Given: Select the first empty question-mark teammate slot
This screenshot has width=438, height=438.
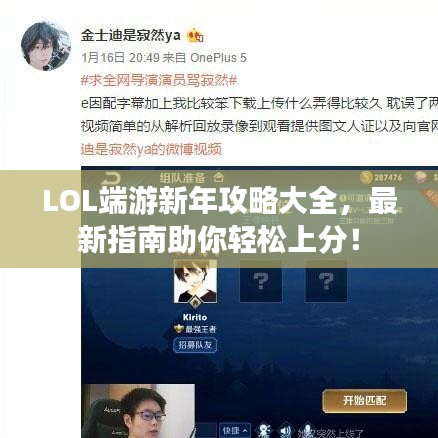Looking at the screenshot, I should [261, 281].
